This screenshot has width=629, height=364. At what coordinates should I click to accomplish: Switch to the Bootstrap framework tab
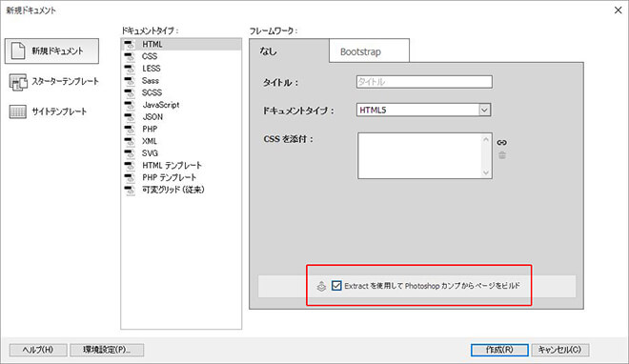click(369, 51)
